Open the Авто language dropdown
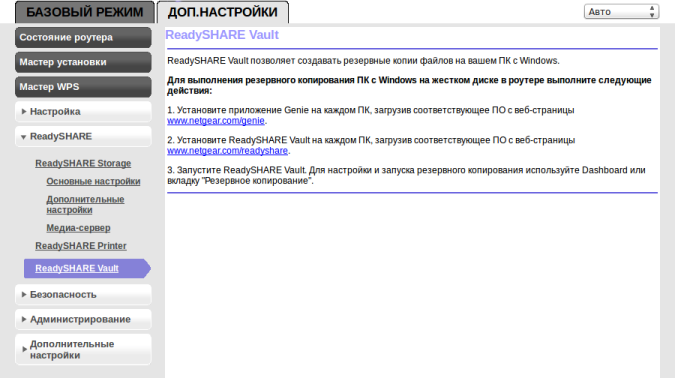675x378 pixels. 621,12
